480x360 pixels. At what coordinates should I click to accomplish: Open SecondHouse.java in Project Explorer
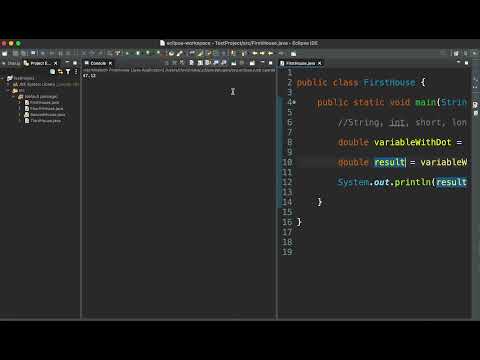pos(45,114)
